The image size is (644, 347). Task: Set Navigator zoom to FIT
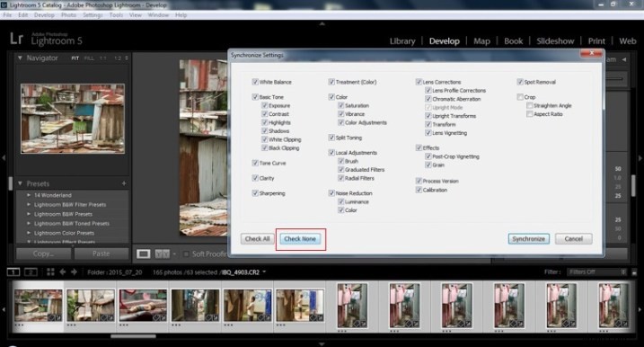coord(75,58)
